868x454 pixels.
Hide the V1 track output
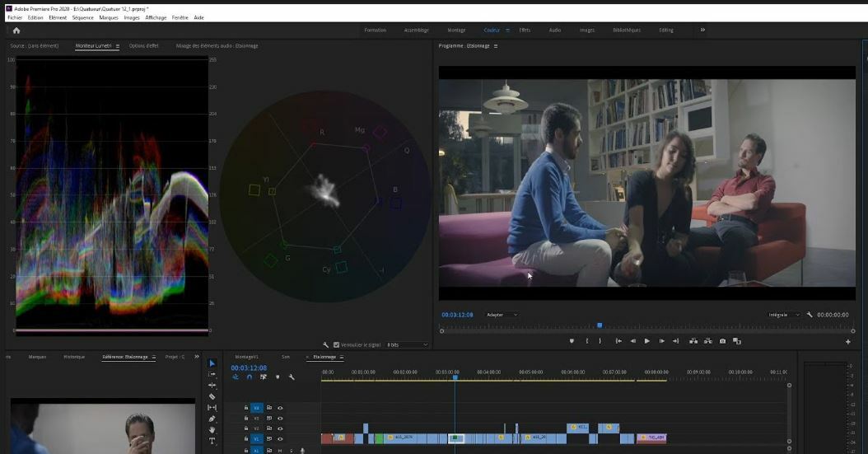coord(280,439)
